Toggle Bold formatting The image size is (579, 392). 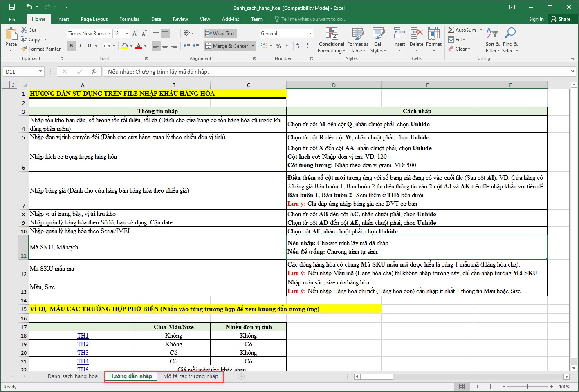point(71,46)
